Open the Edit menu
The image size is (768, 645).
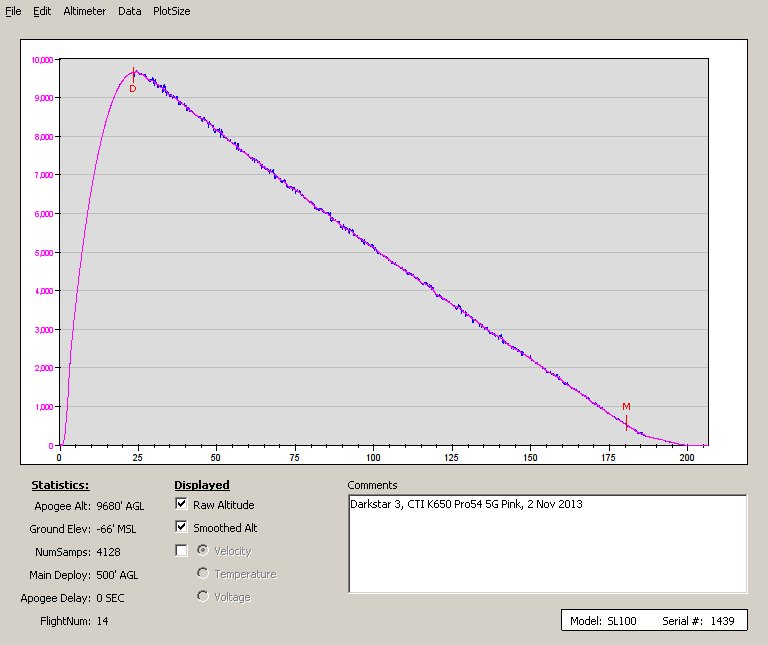42,11
